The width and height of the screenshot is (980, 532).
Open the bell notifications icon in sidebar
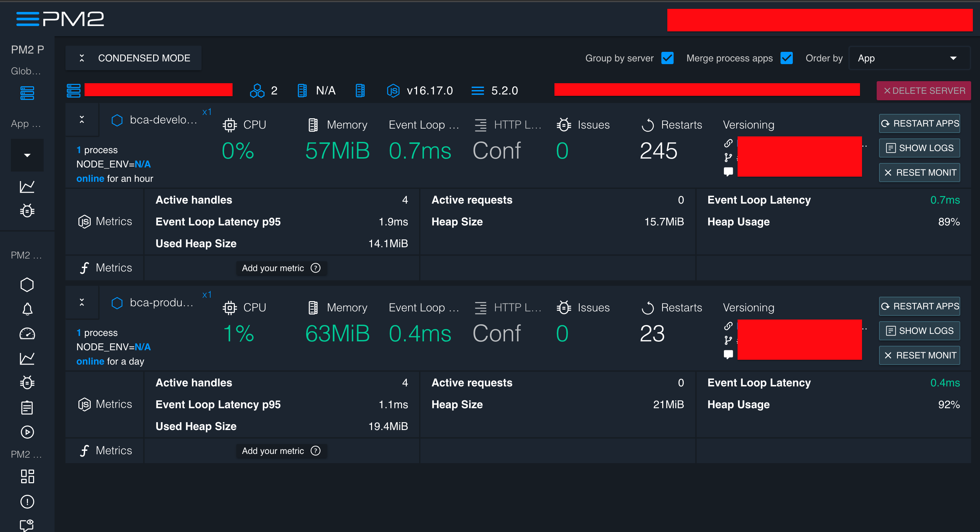27,309
